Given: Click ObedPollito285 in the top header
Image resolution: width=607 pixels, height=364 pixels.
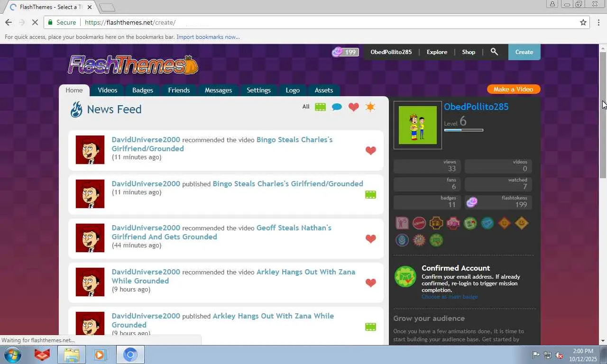Looking at the screenshot, I should click(x=391, y=52).
